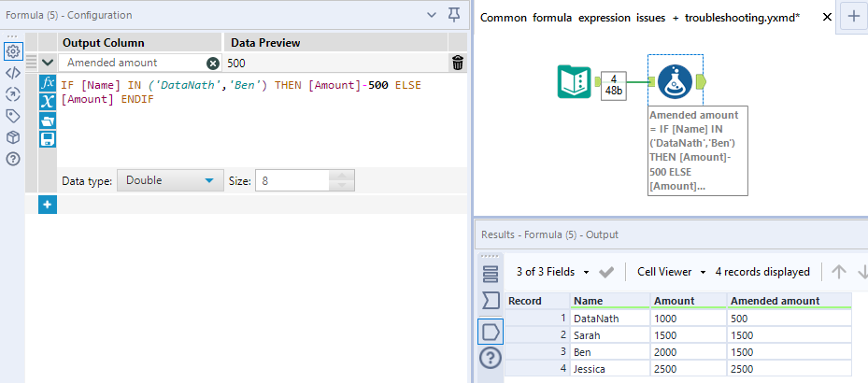
Task: Clear the Amended amount column name
Action: click(x=213, y=64)
